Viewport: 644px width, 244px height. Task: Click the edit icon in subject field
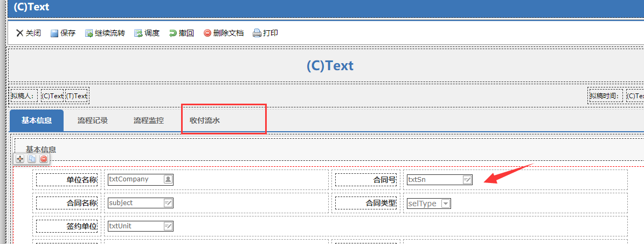(168, 203)
